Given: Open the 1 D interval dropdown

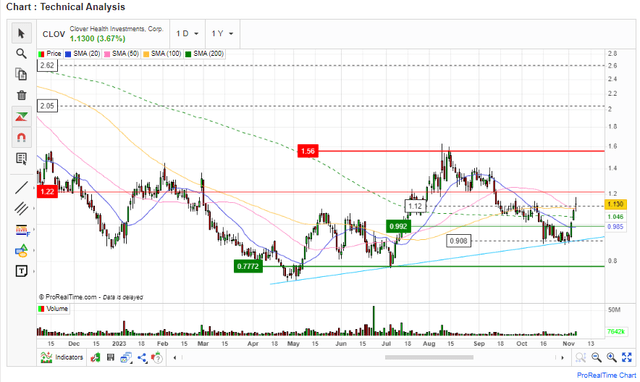Looking at the screenshot, I should tap(187, 33).
